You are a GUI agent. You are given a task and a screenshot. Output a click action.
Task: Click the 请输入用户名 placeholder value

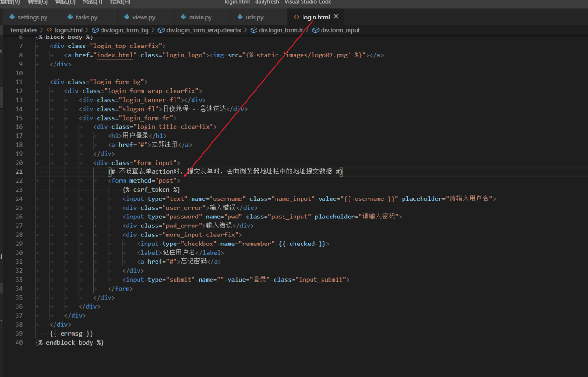pyautogui.click(x=469, y=198)
